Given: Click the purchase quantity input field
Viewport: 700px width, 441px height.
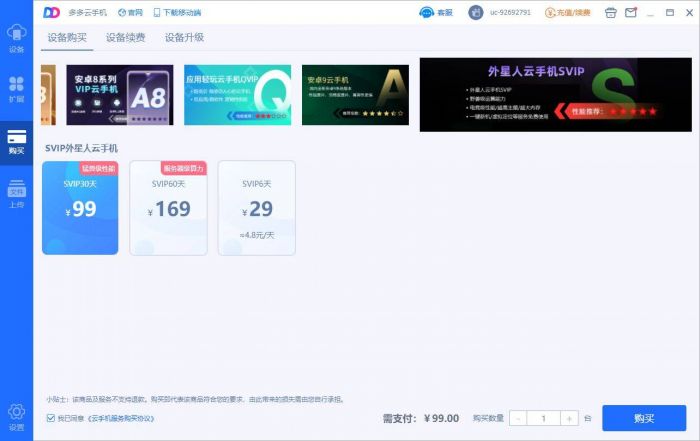Looking at the screenshot, I should pos(543,418).
